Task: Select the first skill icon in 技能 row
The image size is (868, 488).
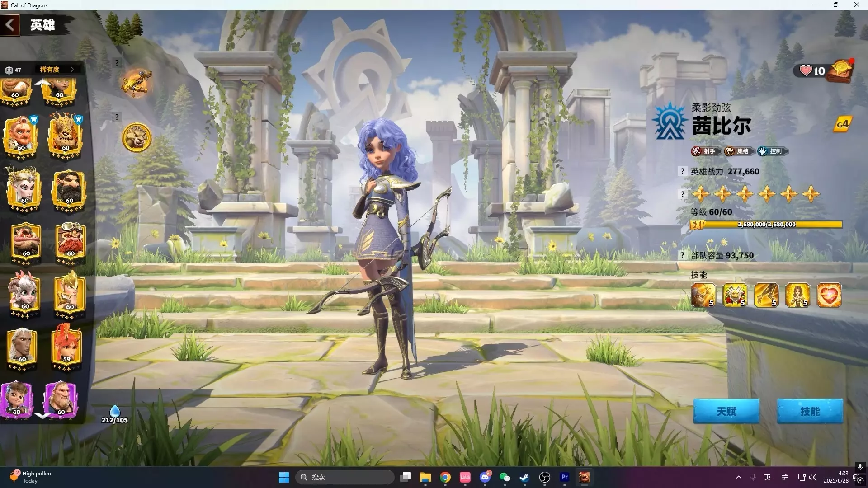Action: click(x=703, y=295)
